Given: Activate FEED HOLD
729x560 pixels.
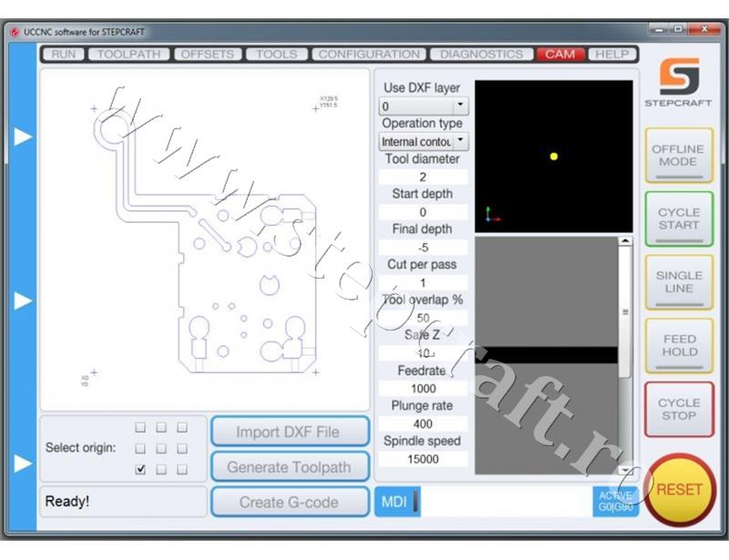Looking at the screenshot, I should coord(679,343).
